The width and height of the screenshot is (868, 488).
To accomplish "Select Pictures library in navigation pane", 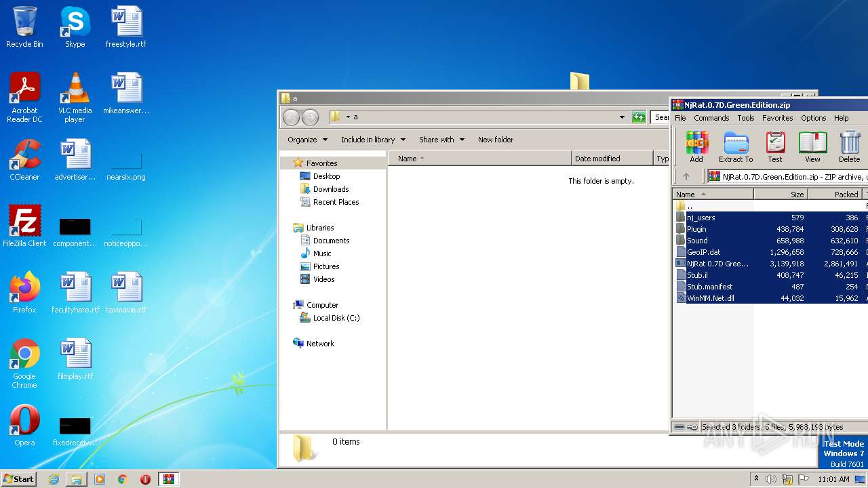I will [326, 266].
